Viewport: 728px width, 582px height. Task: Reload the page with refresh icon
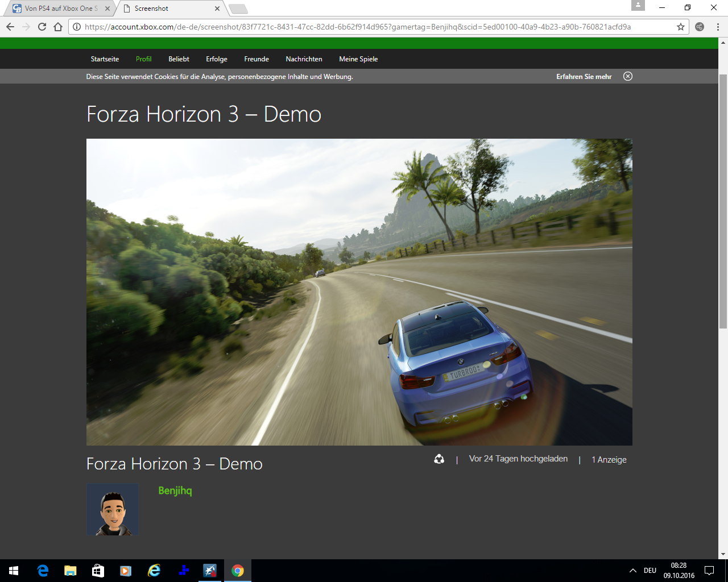(42, 27)
